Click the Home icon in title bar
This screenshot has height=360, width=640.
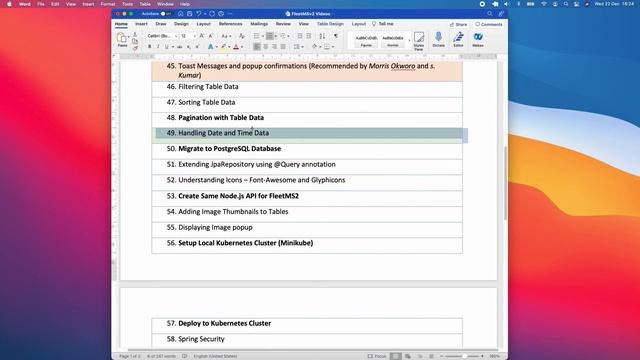(x=180, y=14)
